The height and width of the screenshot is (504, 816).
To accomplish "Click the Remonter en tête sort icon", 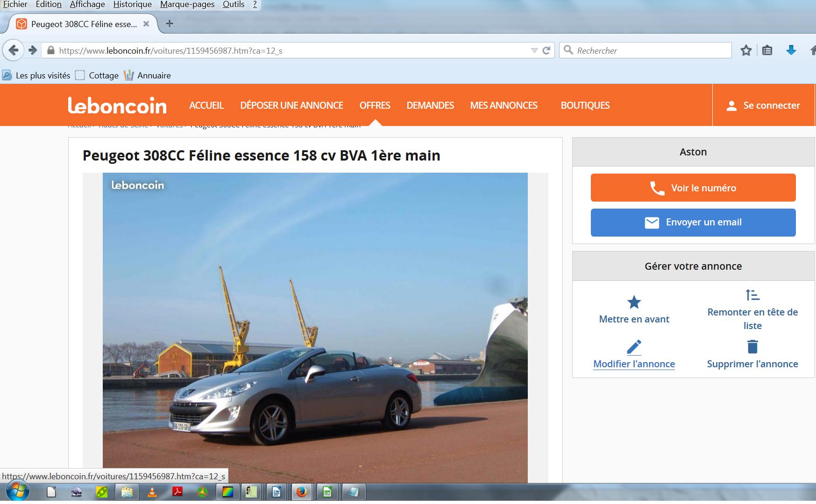I will pos(752,295).
